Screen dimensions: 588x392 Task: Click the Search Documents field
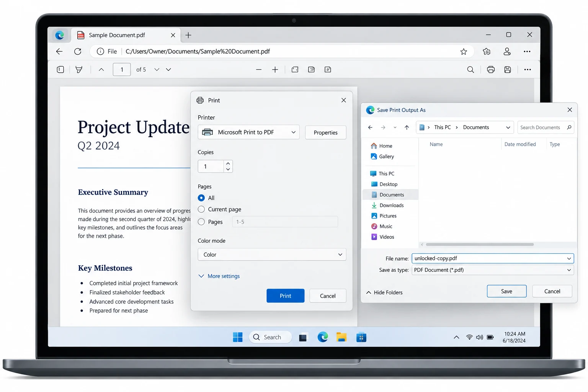(546, 127)
